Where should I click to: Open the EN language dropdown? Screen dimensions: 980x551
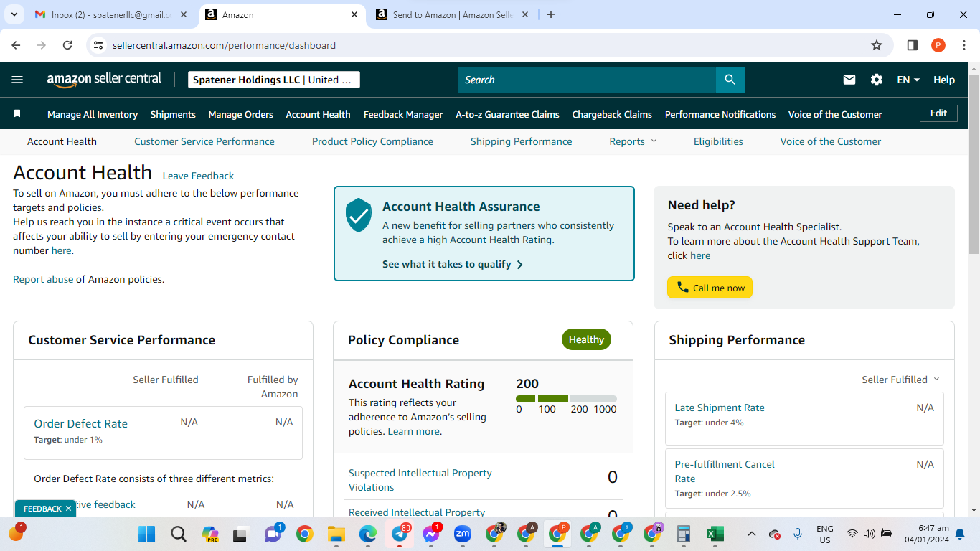pyautogui.click(x=908, y=80)
